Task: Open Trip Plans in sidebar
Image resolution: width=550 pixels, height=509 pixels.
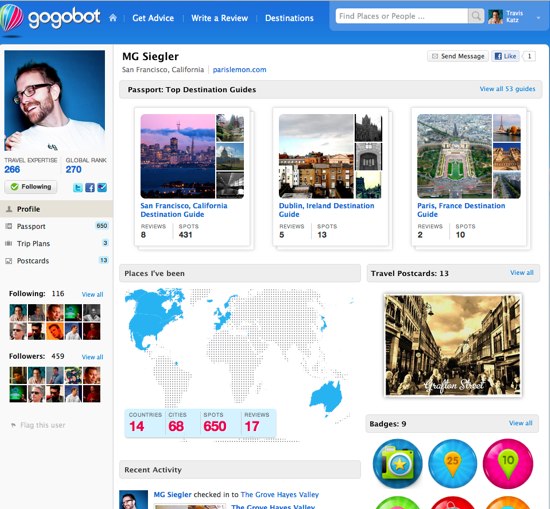Action: (56, 243)
